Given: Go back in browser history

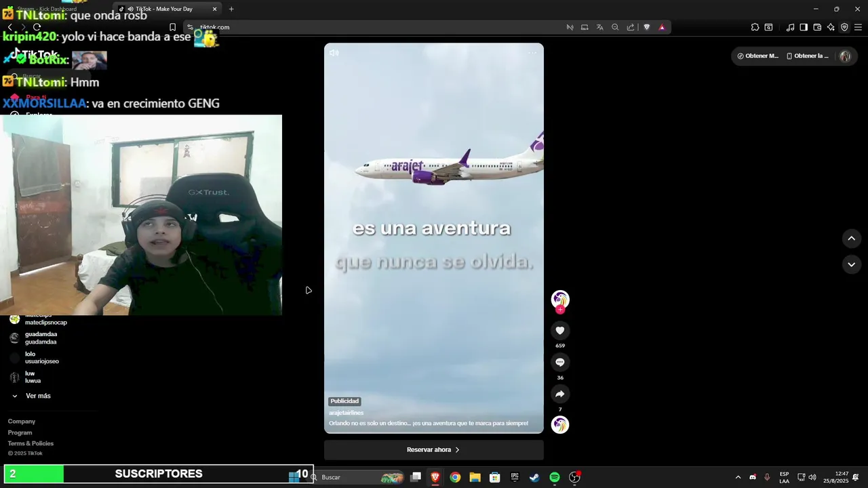Looking at the screenshot, I should [x=9, y=27].
